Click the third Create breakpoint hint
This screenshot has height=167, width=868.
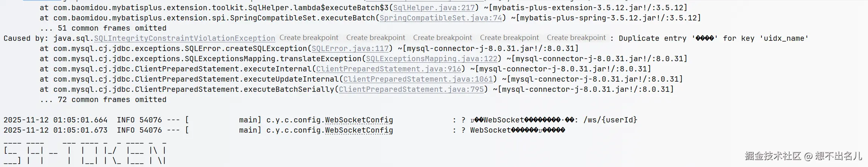442,38
